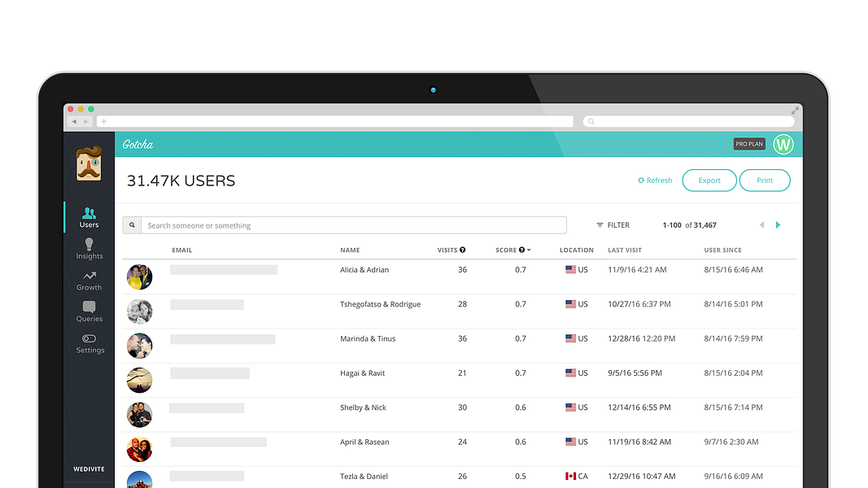Image resolution: width=868 pixels, height=488 pixels.
Task: Go to previous page of users
Action: [x=761, y=224]
